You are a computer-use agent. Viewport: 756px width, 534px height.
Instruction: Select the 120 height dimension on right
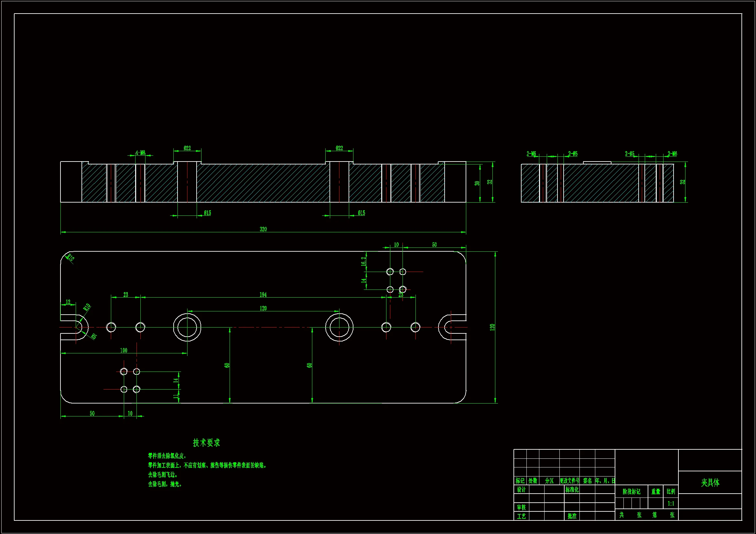492,327
